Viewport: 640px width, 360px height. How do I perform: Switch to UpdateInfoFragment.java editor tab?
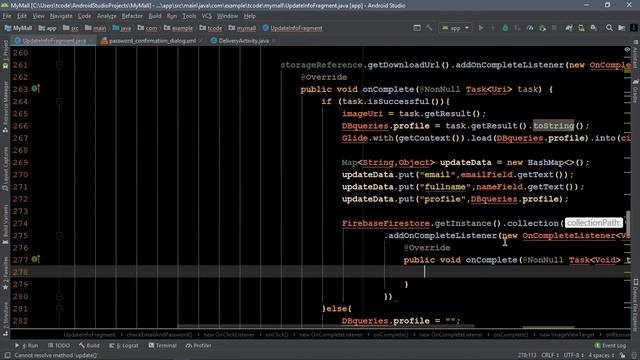(x=54, y=41)
